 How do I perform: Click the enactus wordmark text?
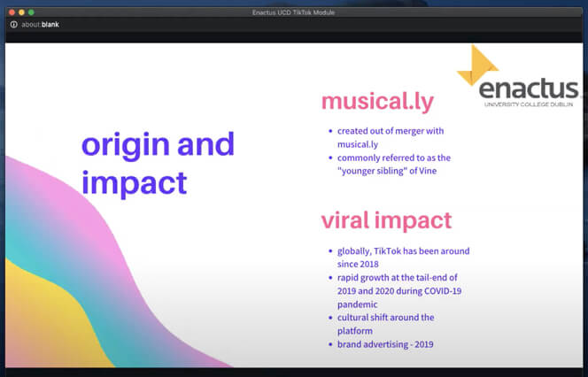tap(529, 88)
